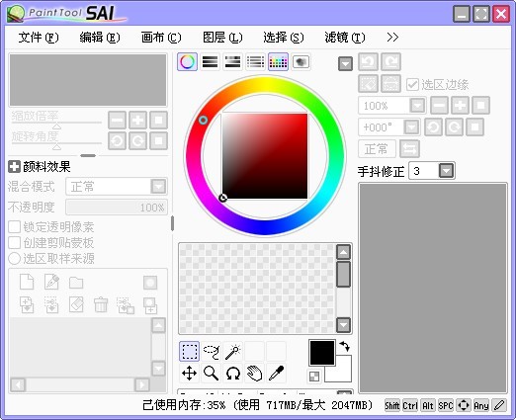Open the 图层(L) menu
Image resolution: width=516 pixels, height=420 pixels.
pos(222,38)
